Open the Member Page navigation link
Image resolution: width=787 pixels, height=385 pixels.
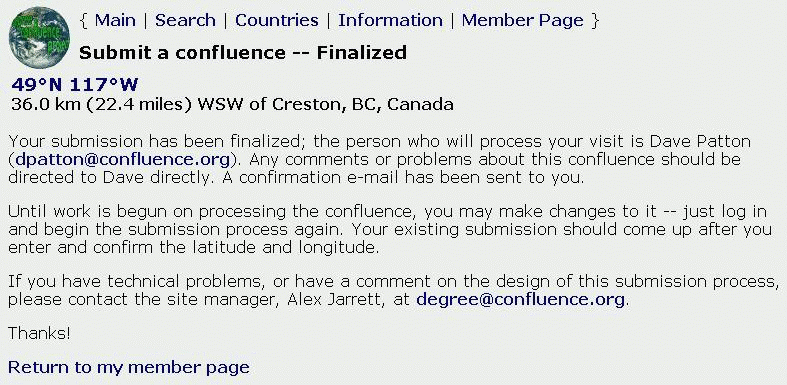[x=522, y=21]
